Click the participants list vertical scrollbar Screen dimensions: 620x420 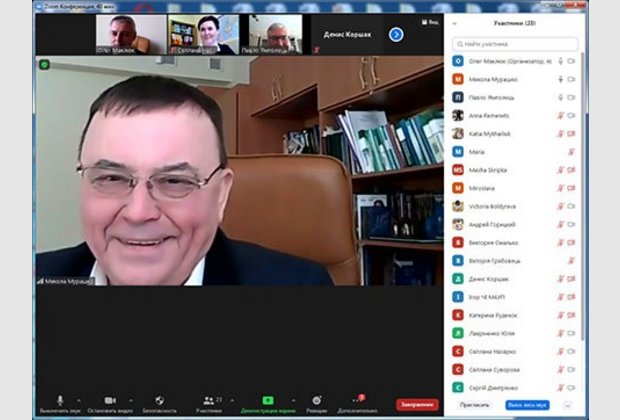(x=582, y=196)
